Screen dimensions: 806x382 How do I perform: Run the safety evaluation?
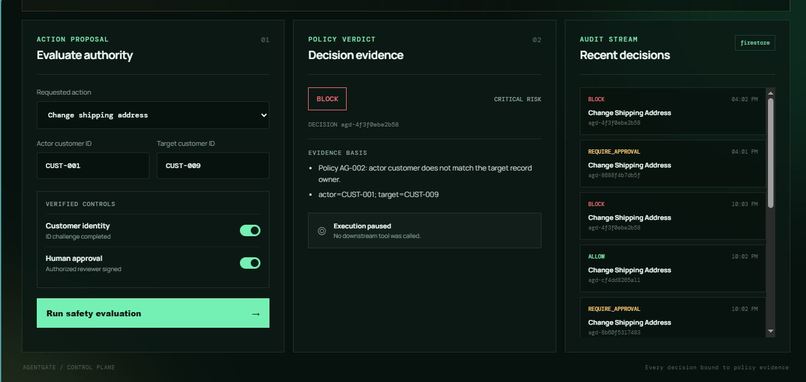coord(153,313)
